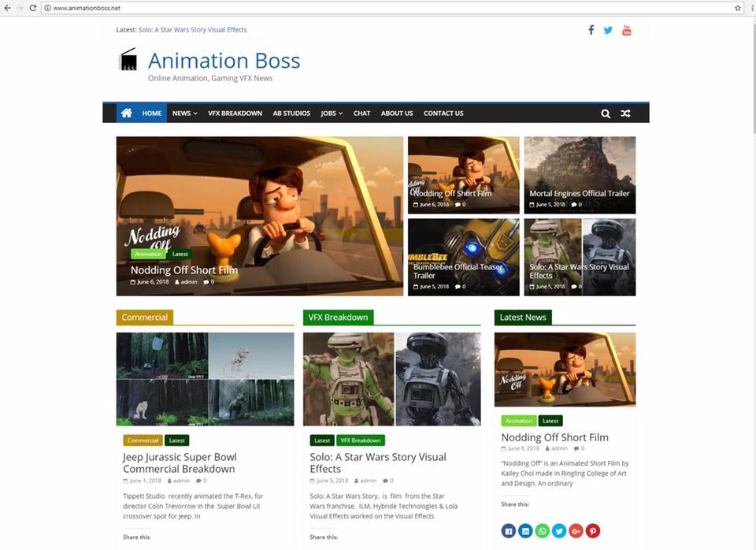Open the AB STUDIOS menu item
This screenshot has height=550, width=756.
(x=291, y=113)
